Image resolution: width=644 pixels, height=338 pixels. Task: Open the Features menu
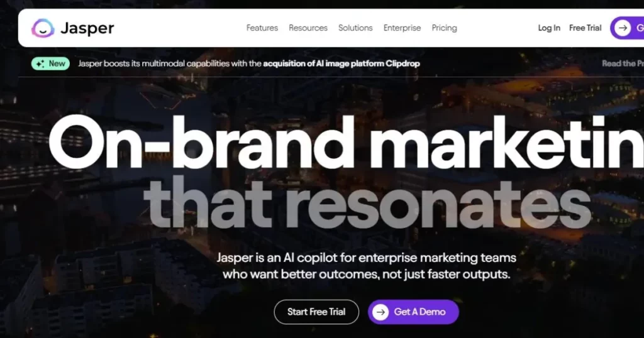pos(262,28)
